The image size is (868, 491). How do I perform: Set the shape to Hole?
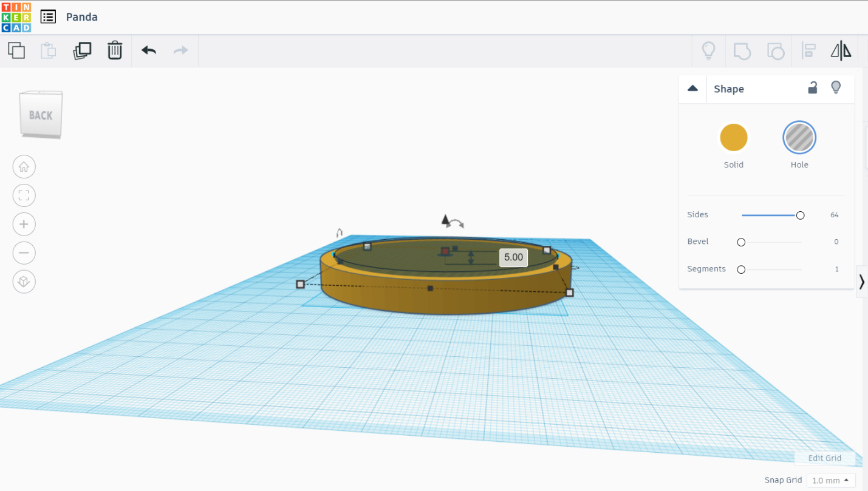(x=799, y=137)
